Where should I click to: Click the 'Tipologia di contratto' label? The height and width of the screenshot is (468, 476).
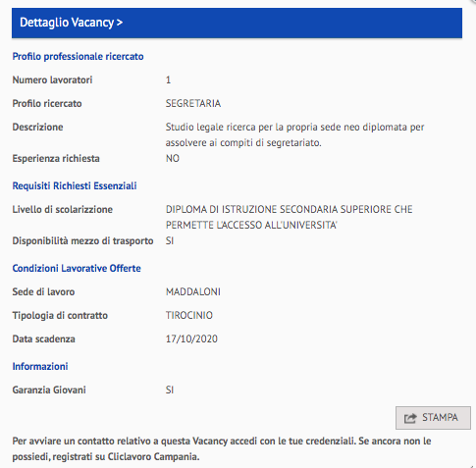coord(60,316)
